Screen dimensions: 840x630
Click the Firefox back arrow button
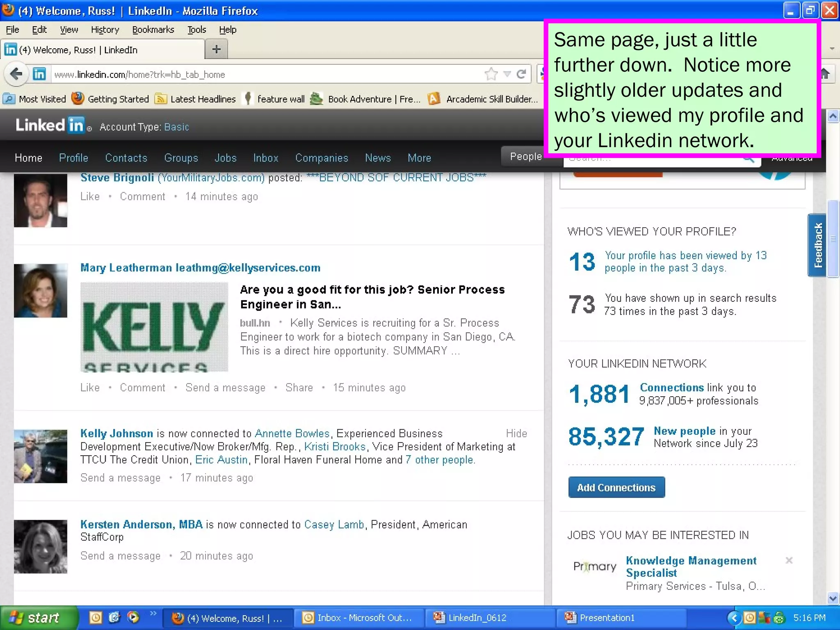(16, 74)
